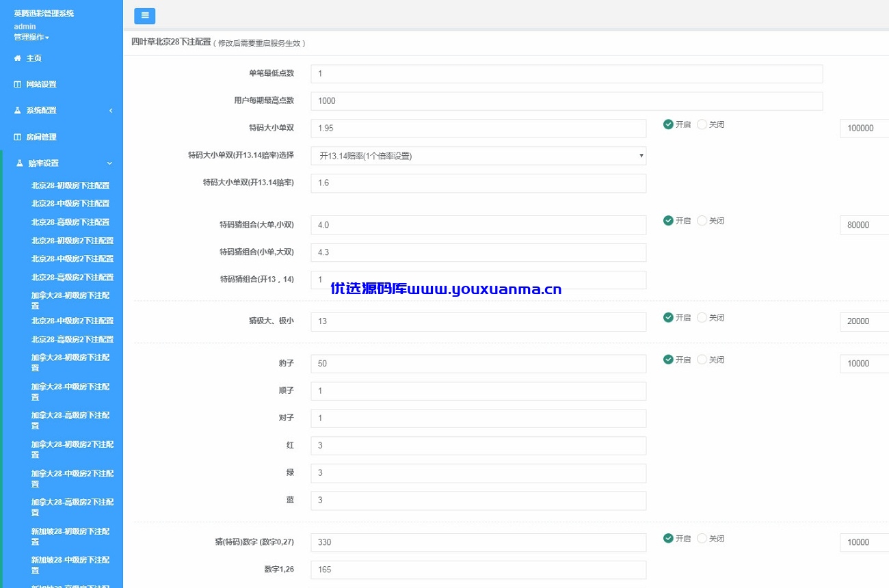
Task: Click the 蓝 input field
Action: [x=479, y=500]
